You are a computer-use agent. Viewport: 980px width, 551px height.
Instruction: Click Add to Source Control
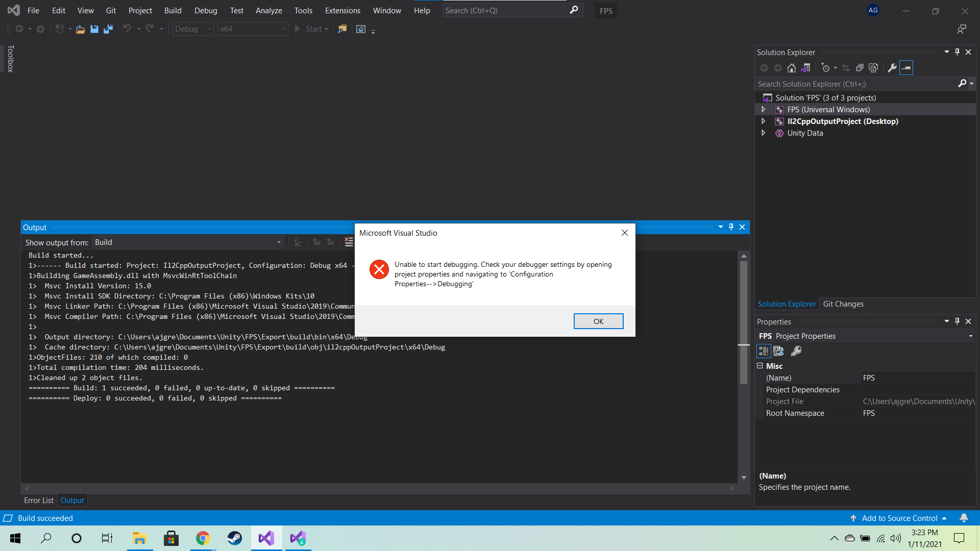point(898,518)
